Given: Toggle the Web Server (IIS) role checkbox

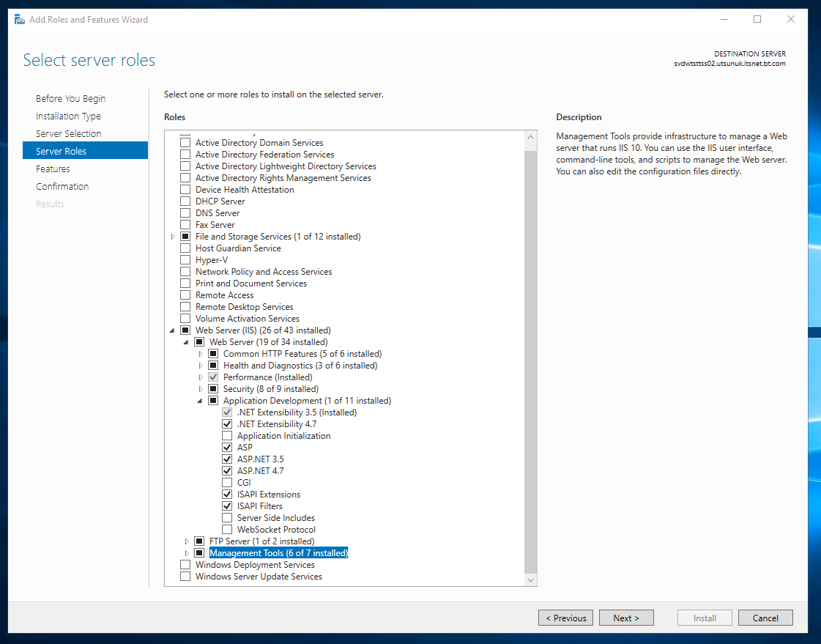Looking at the screenshot, I should (x=185, y=330).
